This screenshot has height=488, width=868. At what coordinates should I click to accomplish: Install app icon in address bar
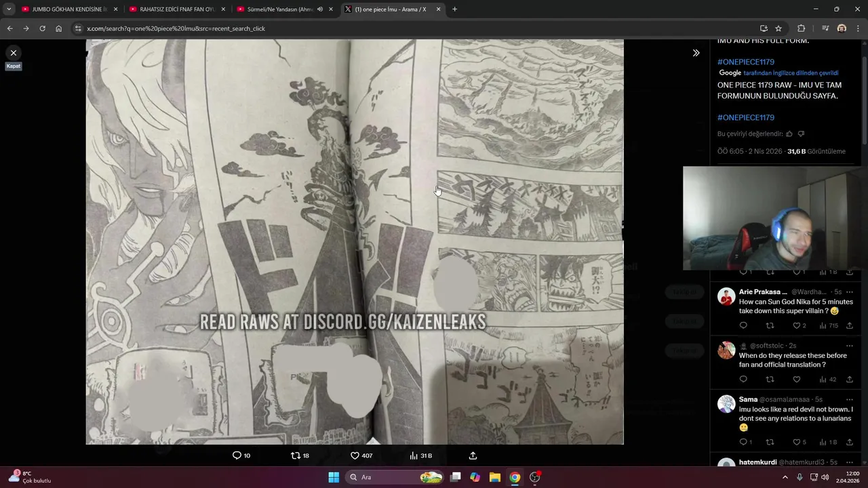pos(764,28)
